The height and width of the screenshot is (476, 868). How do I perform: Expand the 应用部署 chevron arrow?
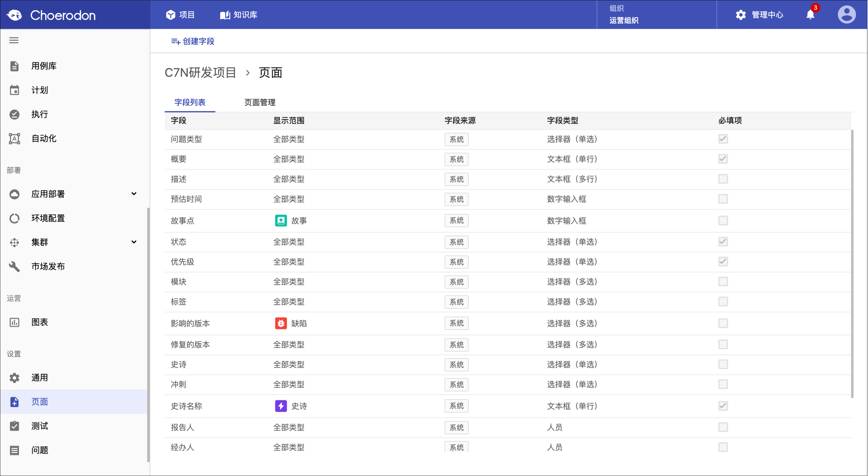pyautogui.click(x=134, y=194)
